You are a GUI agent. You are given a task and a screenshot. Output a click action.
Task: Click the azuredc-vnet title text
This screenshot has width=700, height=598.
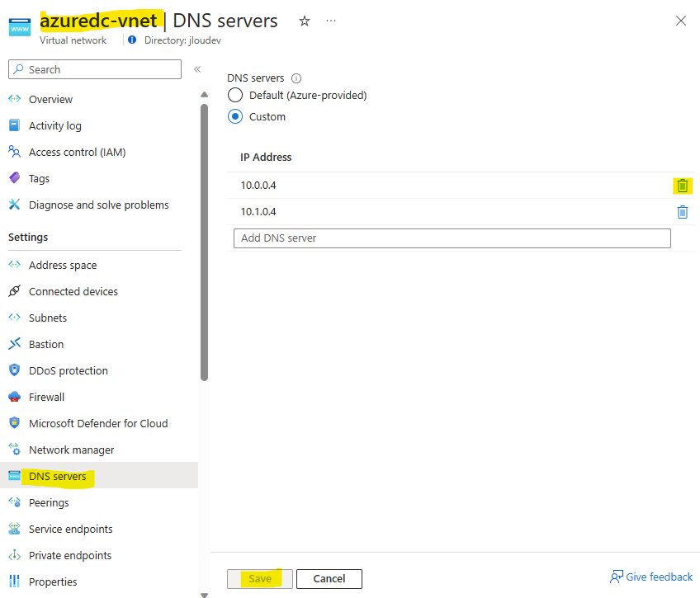tap(98, 21)
